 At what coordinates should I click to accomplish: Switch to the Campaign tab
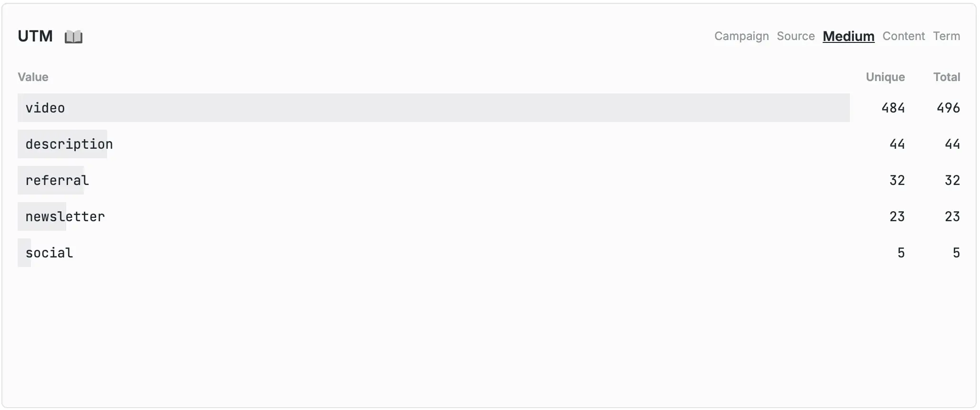[741, 36]
